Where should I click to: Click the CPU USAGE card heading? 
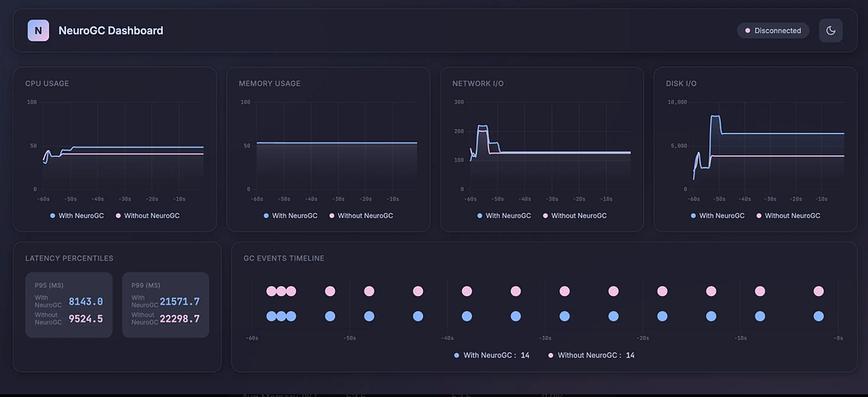pos(47,84)
